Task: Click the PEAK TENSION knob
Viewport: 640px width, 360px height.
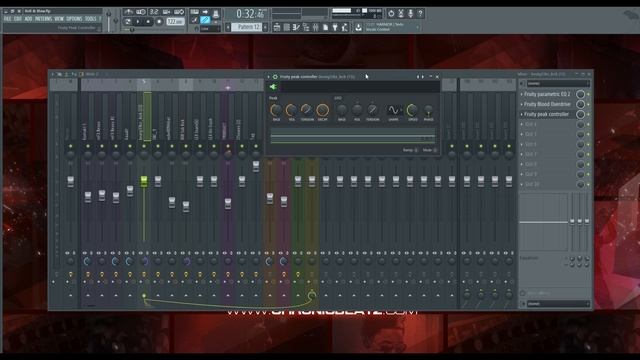Action: click(307, 110)
